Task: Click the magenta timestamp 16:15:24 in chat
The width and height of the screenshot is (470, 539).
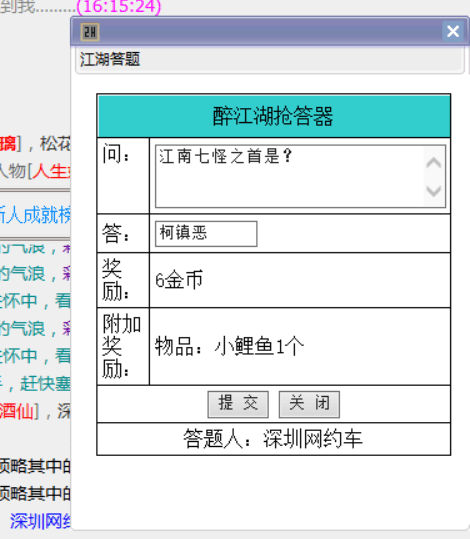Action: pyautogui.click(x=119, y=6)
